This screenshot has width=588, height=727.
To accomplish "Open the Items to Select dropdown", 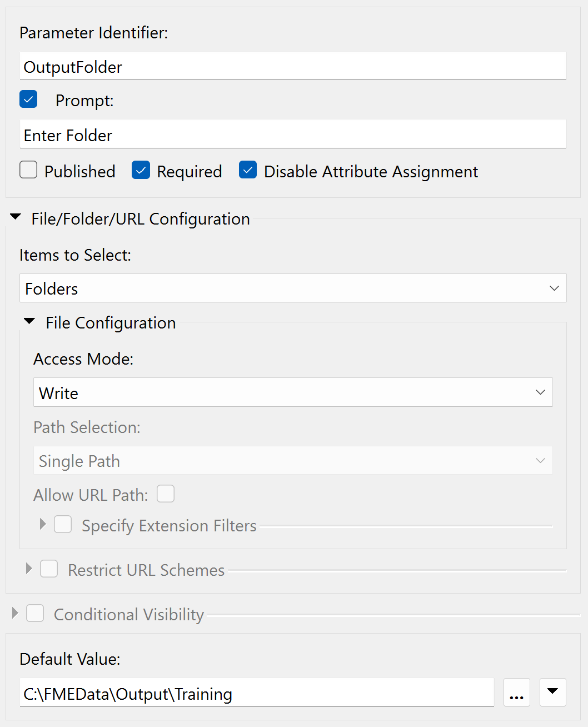I will 554,288.
